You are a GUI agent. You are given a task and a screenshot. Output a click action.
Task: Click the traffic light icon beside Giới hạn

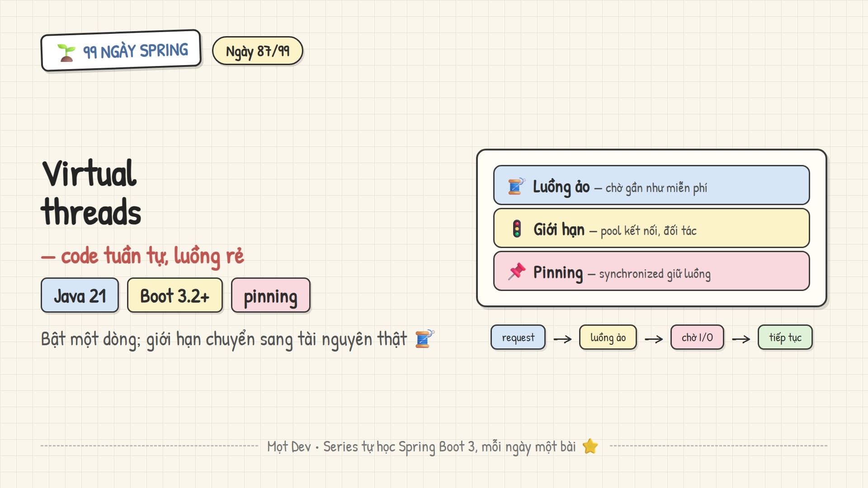(x=517, y=229)
